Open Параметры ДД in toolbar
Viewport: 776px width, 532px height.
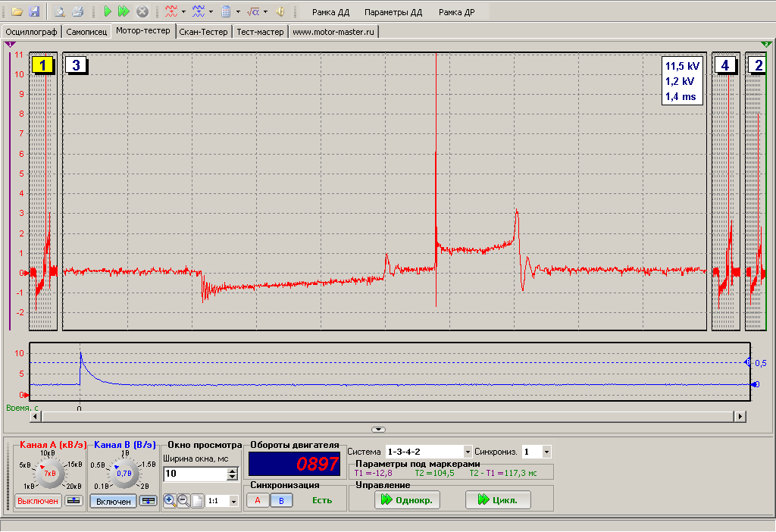393,12
